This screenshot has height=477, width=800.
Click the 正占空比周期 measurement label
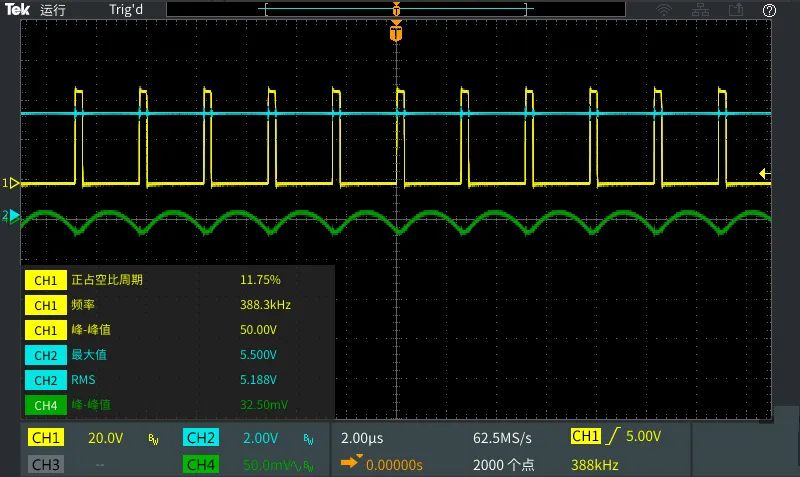click(107, 280)
